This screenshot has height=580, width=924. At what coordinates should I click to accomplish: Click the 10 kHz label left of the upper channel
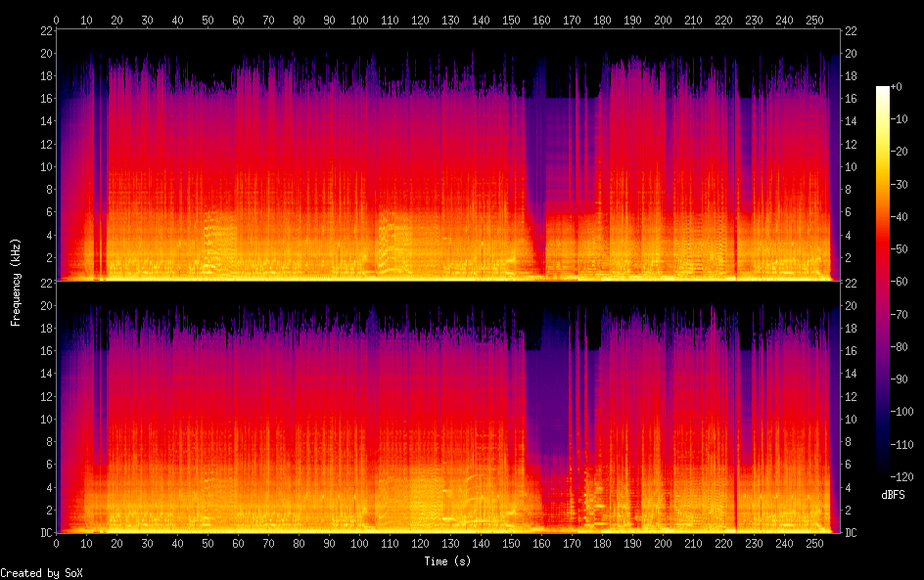[45, 166]
